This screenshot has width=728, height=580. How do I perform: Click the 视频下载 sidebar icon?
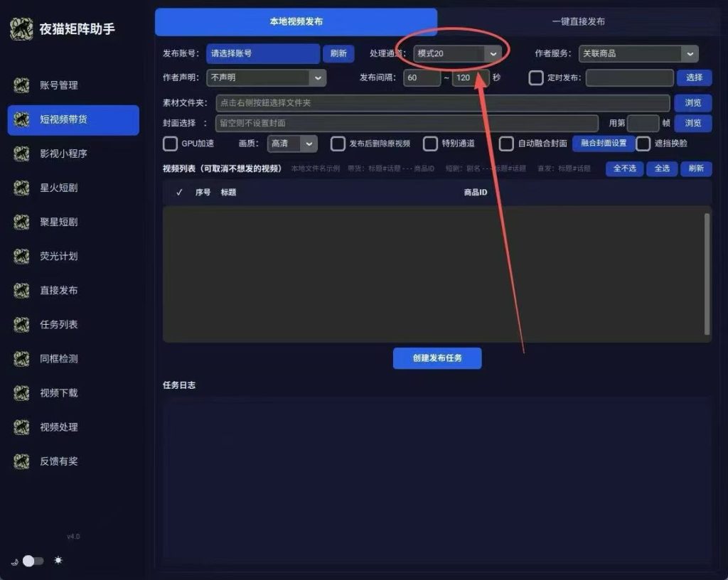21,393
